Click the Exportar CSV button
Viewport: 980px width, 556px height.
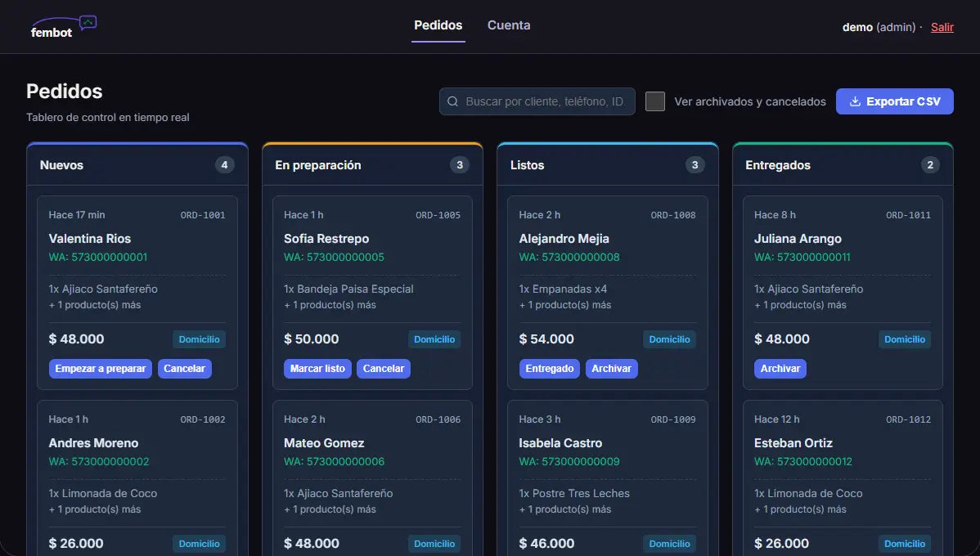(894, 101)
